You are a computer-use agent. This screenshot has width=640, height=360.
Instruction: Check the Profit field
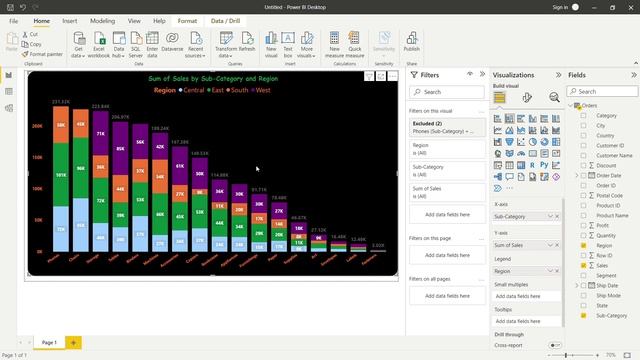point(584,225)
